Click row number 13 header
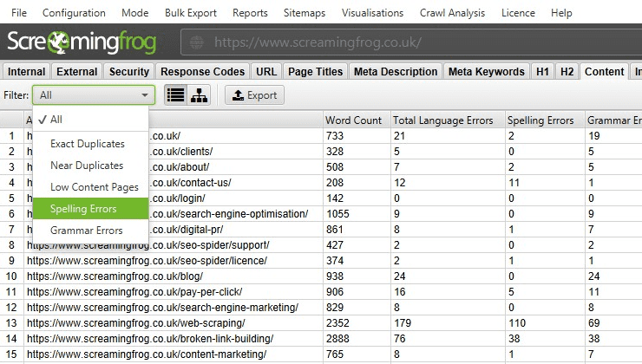642x364 pixels. 11,323
